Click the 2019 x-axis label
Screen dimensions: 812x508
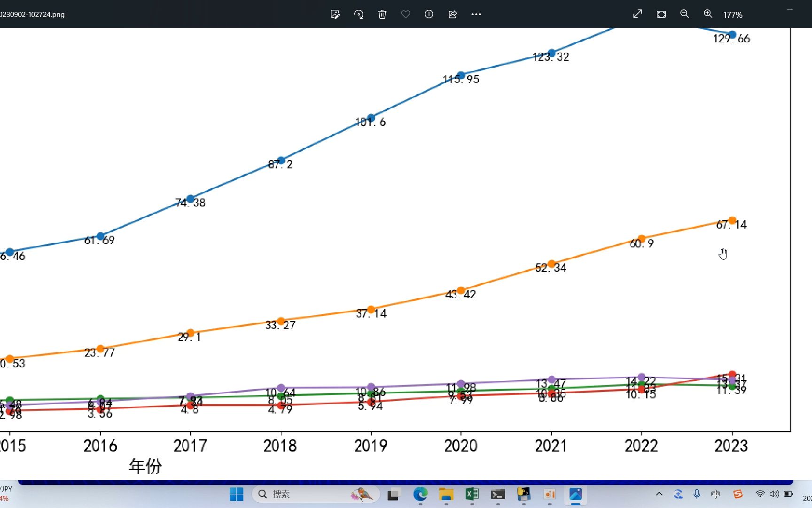(x=371, y=445)
